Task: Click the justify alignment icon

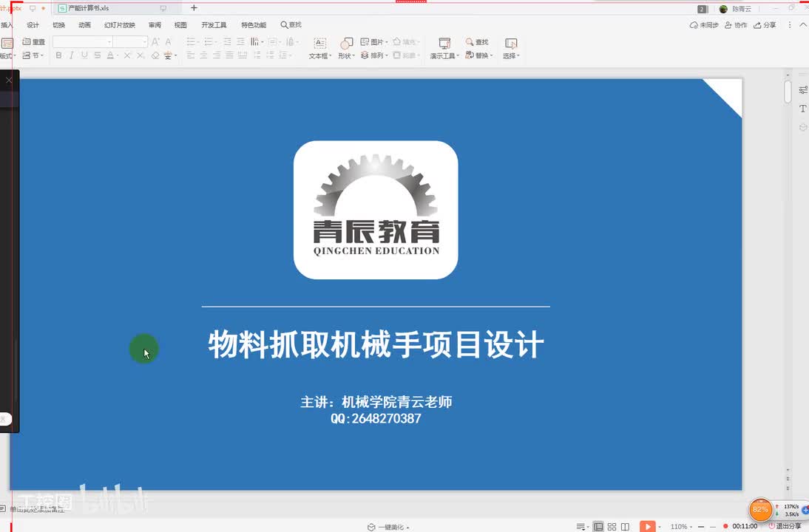Action: pyautogui.click(x=229, y=55)
